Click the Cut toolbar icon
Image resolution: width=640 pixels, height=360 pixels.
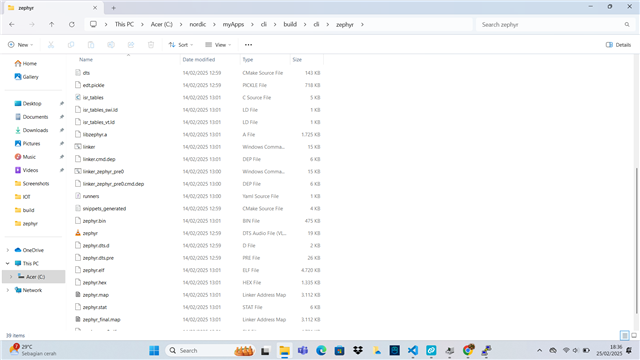[51, 45]
